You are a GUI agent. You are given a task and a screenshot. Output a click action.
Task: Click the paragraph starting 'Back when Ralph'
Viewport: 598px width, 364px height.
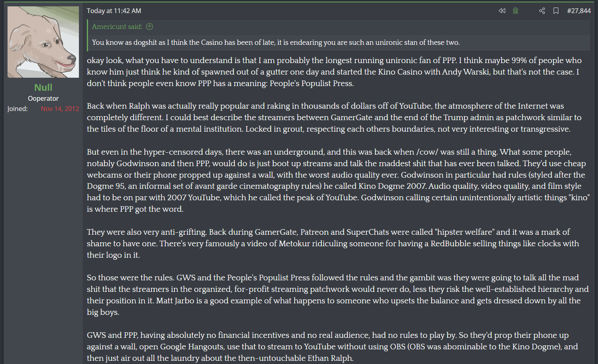(334, 117)
